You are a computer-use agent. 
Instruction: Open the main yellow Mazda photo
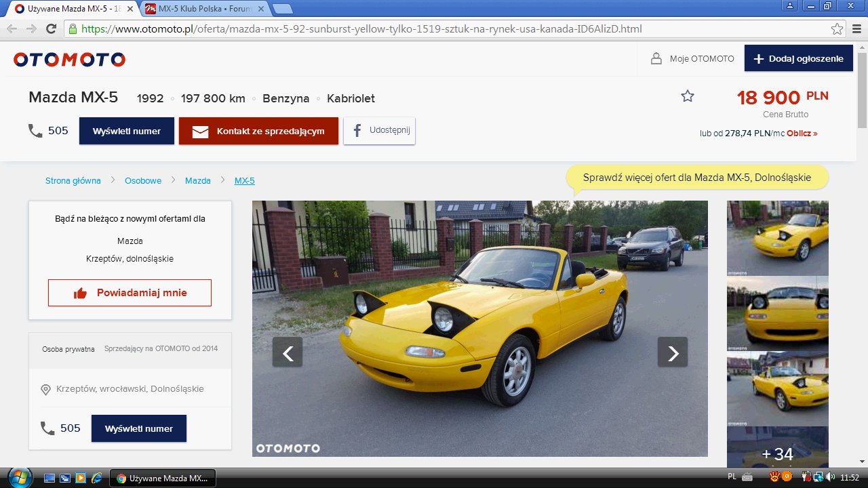(480, 329)
